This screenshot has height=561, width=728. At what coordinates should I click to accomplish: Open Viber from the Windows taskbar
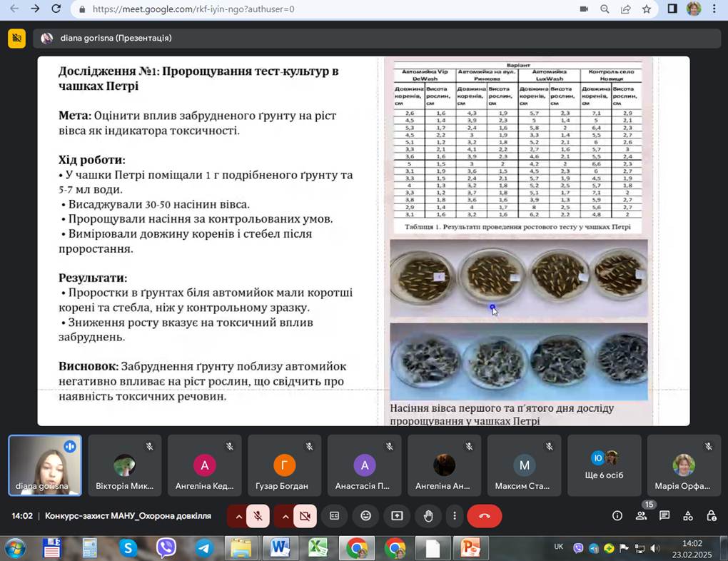tap(166, 548)
